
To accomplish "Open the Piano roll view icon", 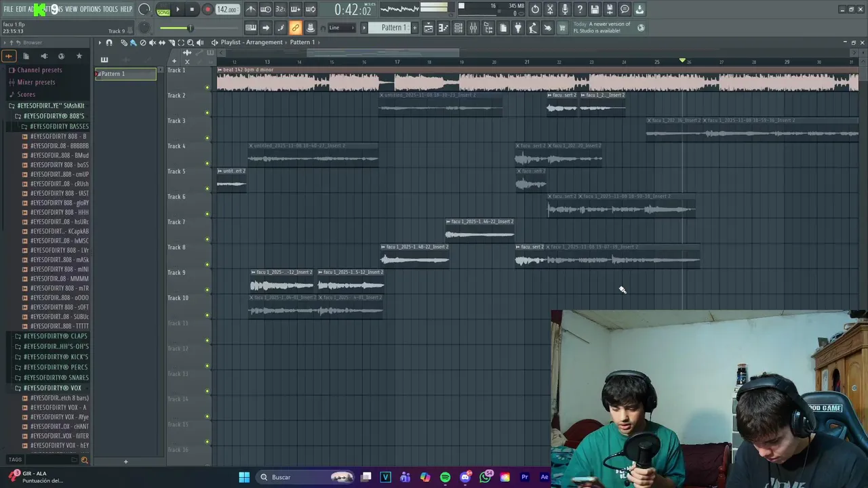I will tap(443, 28).
